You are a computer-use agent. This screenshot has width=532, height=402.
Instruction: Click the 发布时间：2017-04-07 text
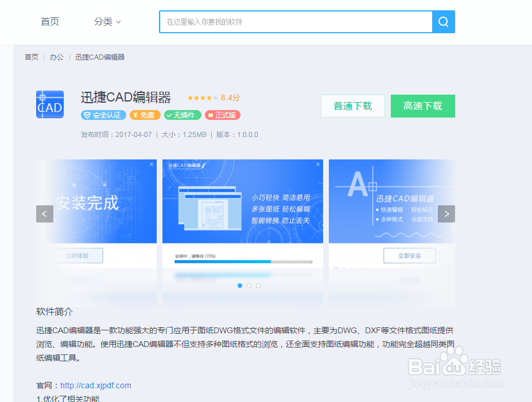tap(117, 135)
